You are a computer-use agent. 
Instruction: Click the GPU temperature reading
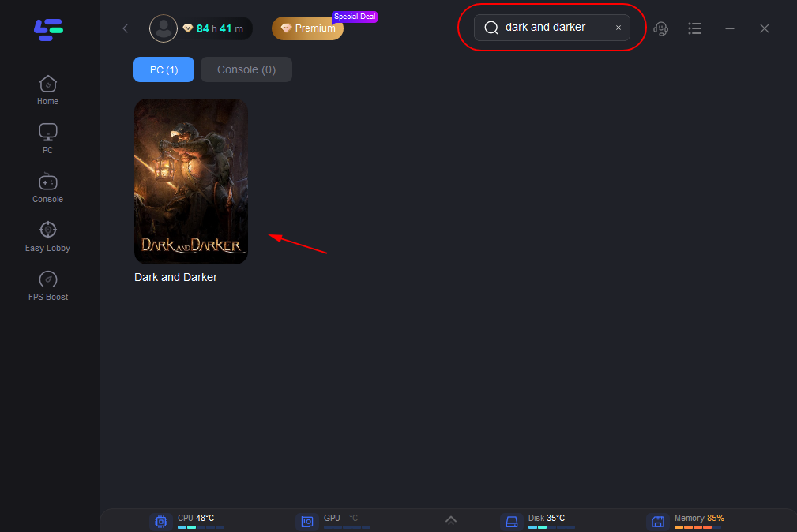[x=341, y=518]
